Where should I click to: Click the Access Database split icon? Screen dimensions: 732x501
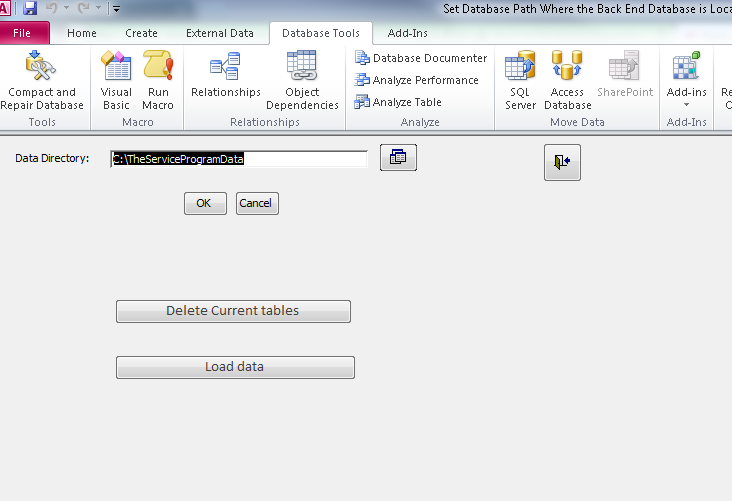(567, 65)
